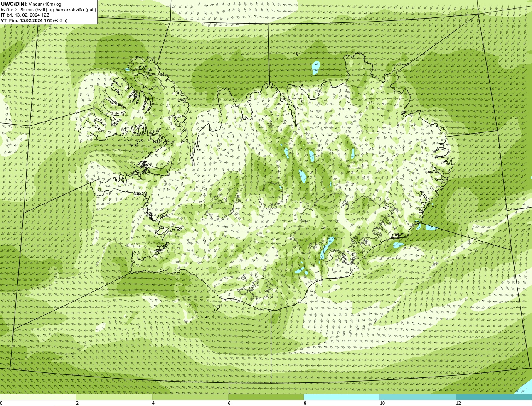
Task: Click the 'VT: Fim. 15.02.2024 17Z' valid time
Action: point(26,20)
